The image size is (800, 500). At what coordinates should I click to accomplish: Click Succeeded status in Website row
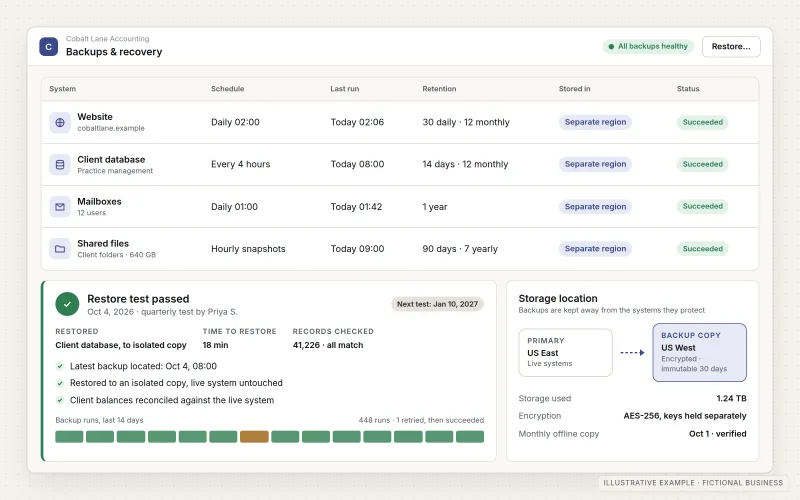coord(703,122)
